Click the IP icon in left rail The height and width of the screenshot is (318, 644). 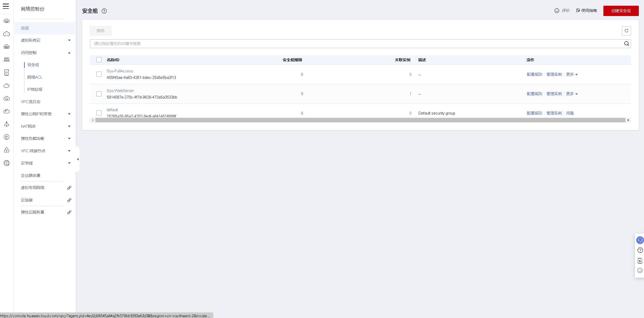(x=7, y=137)
